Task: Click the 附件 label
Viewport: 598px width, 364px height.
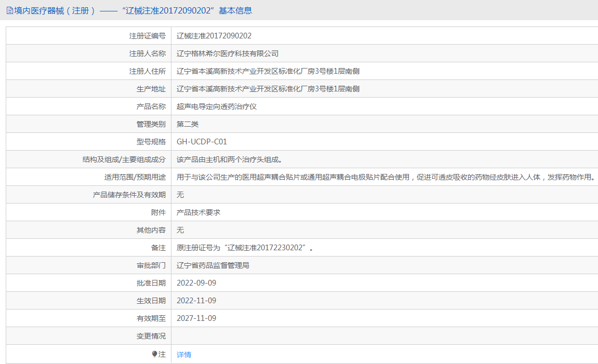Action: pyautogui.click(x=158, y=212)
